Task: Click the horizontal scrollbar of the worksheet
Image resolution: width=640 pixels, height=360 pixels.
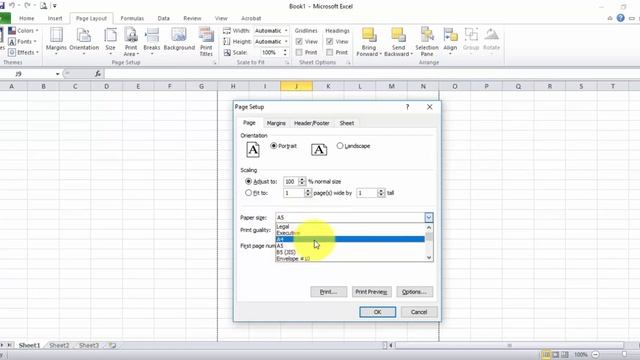Action: (509, 345)
